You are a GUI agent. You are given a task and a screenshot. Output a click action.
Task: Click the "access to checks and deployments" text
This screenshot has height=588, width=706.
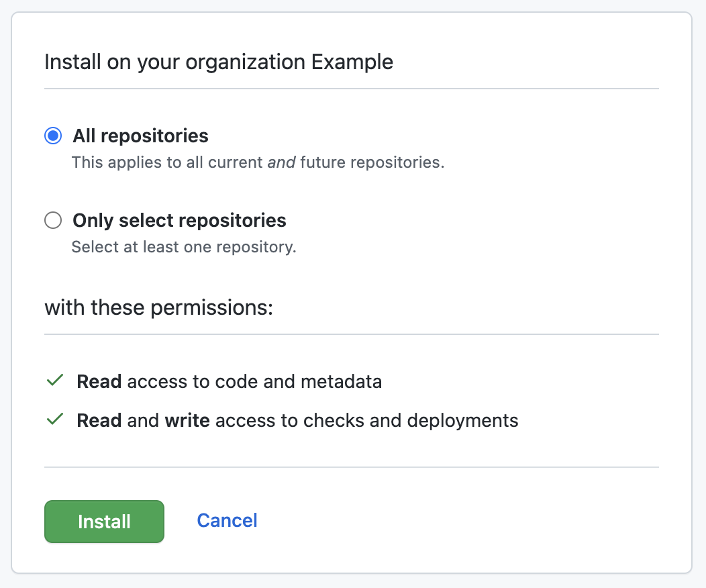(x=366, y=421)
